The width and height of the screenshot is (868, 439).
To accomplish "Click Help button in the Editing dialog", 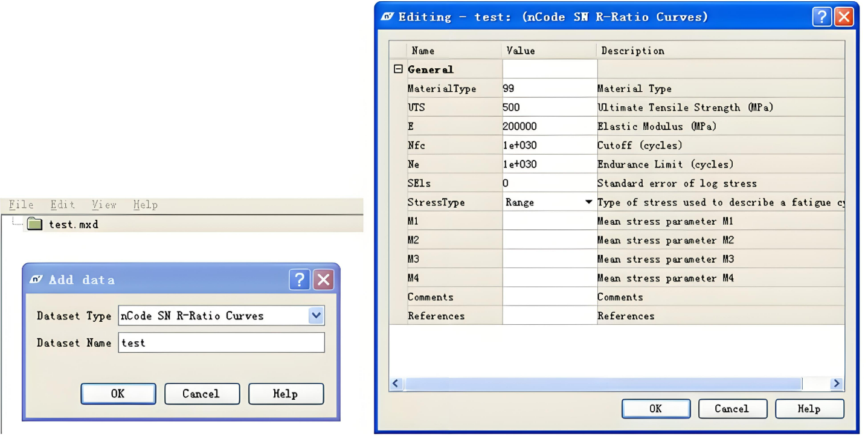I will [x=809, y=409].
